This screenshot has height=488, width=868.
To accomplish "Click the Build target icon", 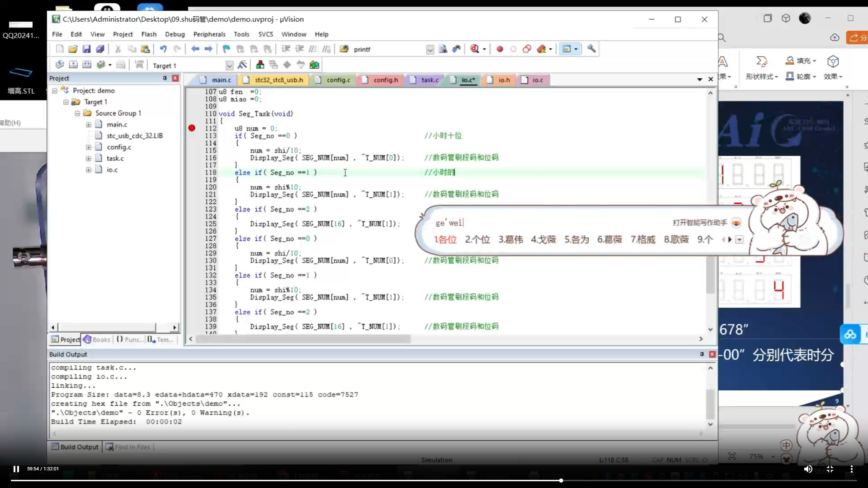I will 73,65.
